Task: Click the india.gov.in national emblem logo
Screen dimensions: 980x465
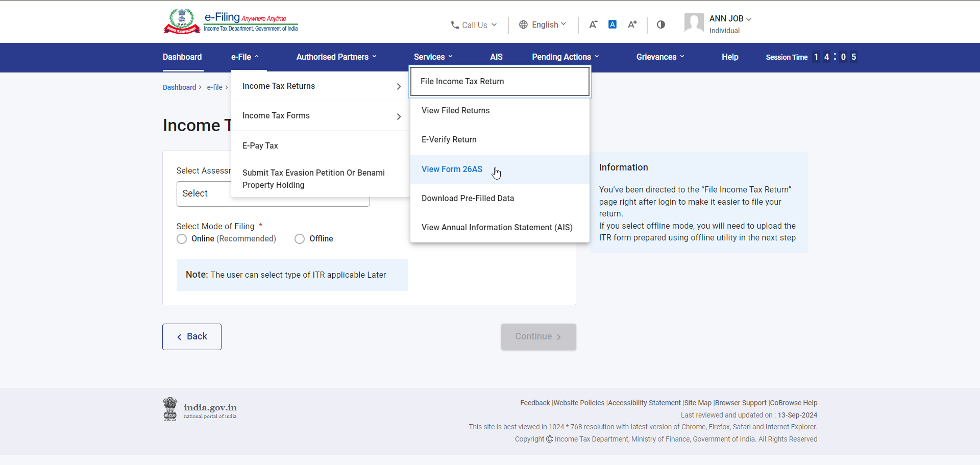Action: (x=170, y=409)
